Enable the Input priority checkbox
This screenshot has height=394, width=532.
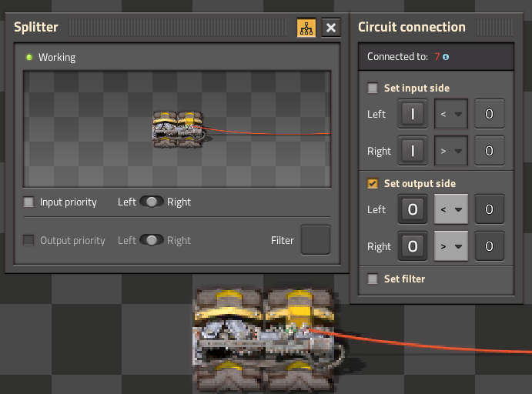(x=28, y=202)
